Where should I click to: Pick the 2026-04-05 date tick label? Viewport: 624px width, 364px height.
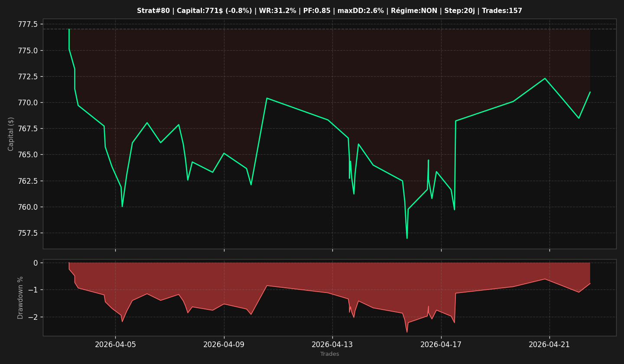click(115, 345)
